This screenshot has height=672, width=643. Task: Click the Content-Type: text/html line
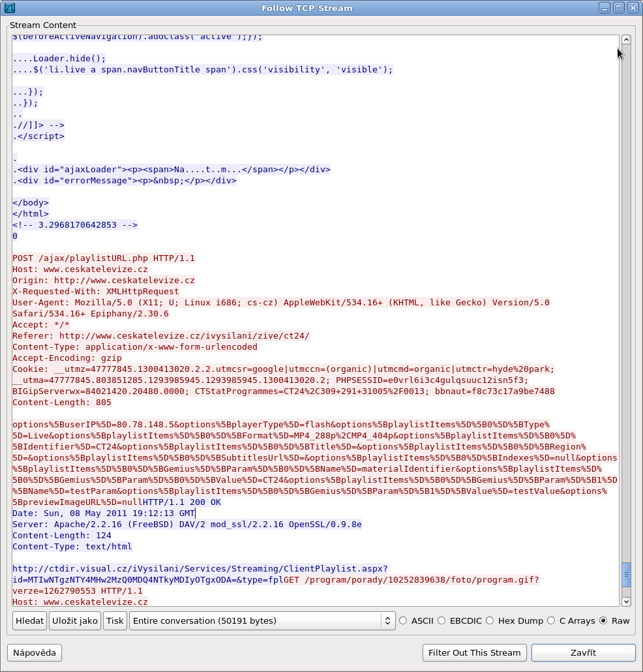click(x=72, y=547)
